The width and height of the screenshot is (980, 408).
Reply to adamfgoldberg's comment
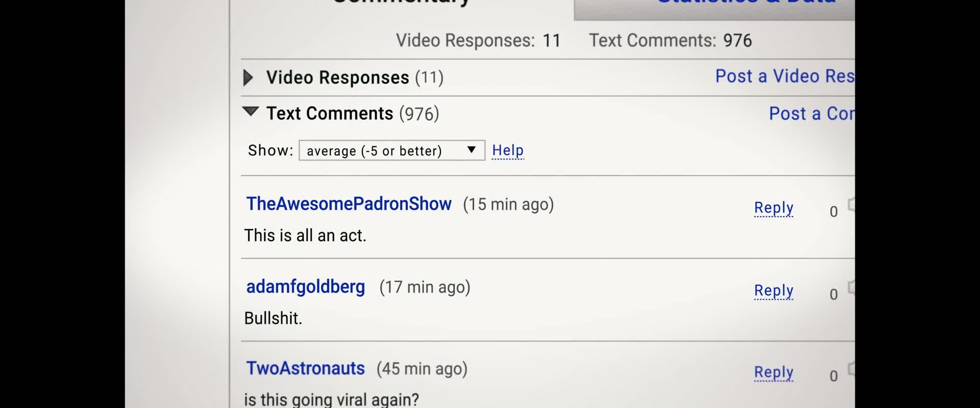tap(774, 291)
